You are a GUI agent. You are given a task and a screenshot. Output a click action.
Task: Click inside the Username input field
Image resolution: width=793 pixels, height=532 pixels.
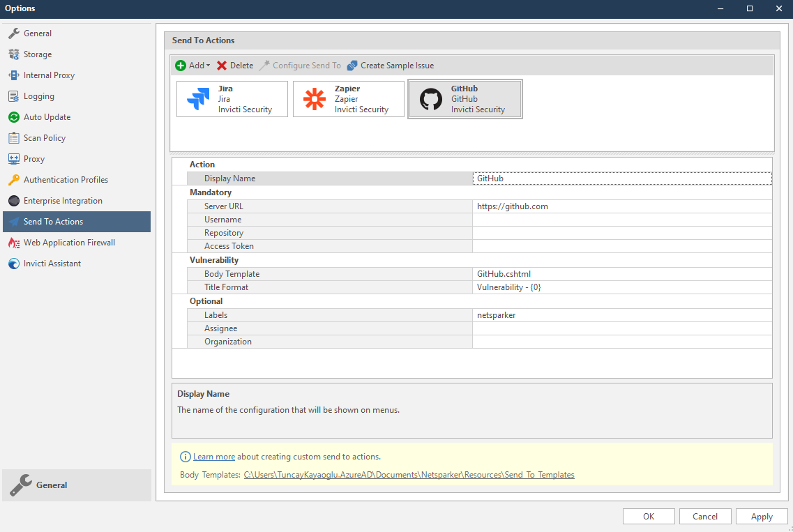pyautogui.click(x=621, y=220)
